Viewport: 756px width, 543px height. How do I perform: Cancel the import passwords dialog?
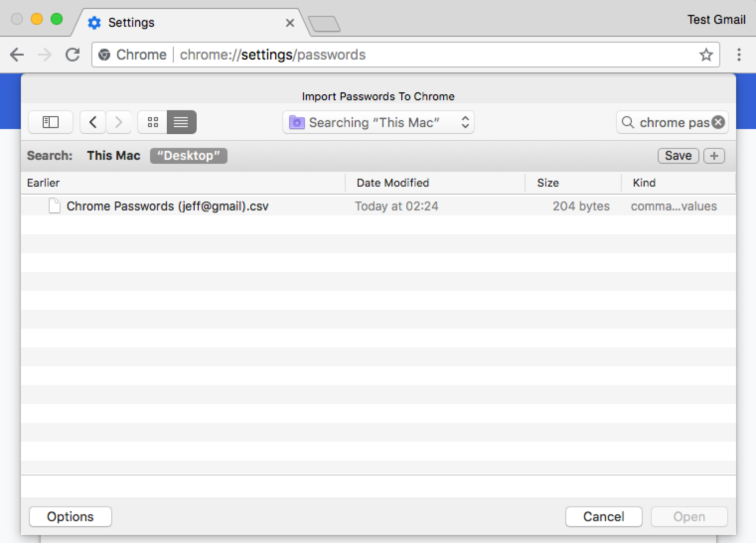[604, 517]
